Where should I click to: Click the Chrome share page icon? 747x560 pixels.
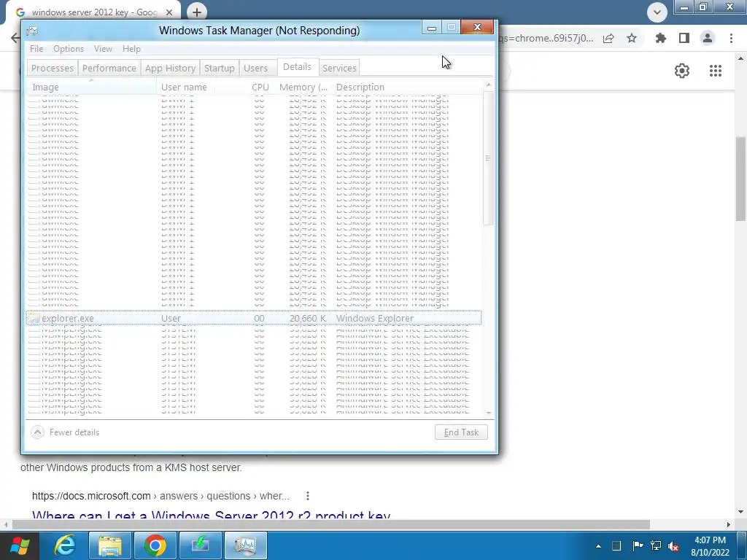click(x=608, y=38)
